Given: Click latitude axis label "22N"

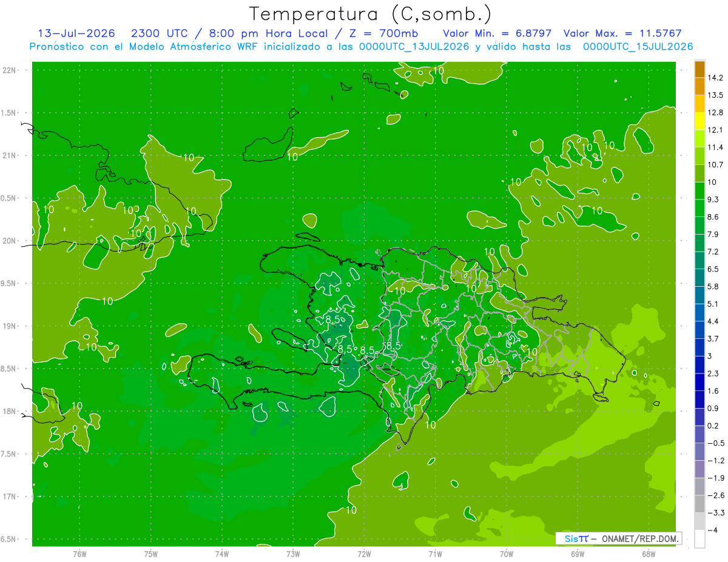Looking at the screenshot, I should click(10, 70).
